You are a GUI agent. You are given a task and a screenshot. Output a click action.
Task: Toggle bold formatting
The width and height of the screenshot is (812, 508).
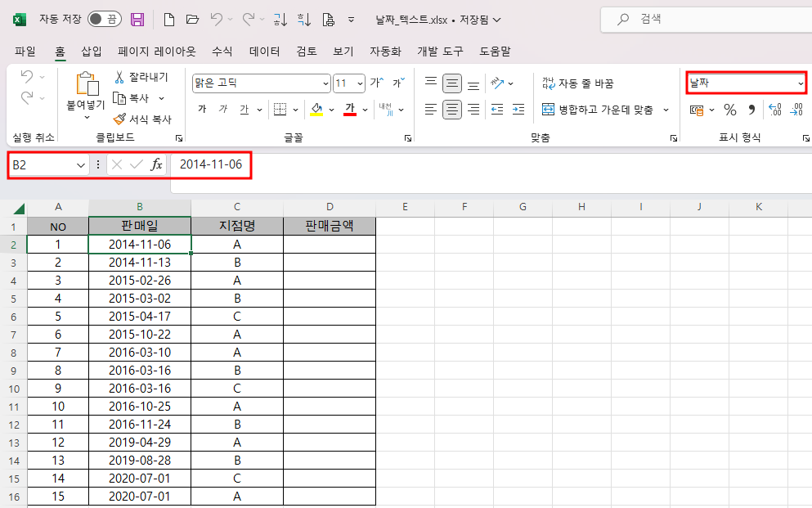(202, 109)
